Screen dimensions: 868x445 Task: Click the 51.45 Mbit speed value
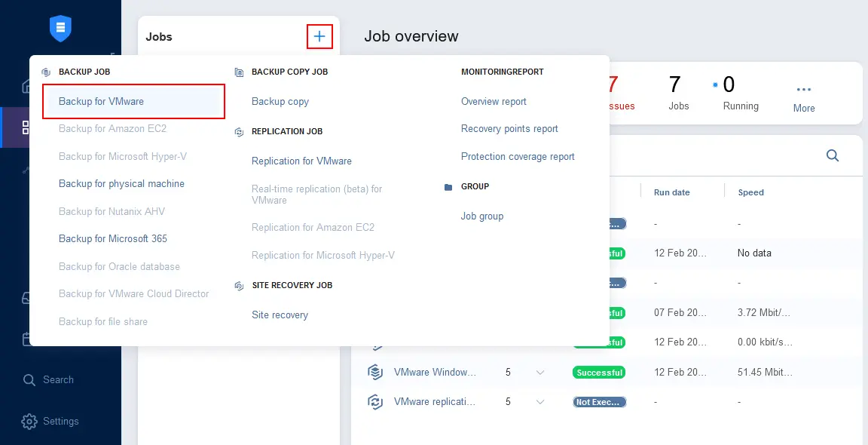tap(765, 373)
